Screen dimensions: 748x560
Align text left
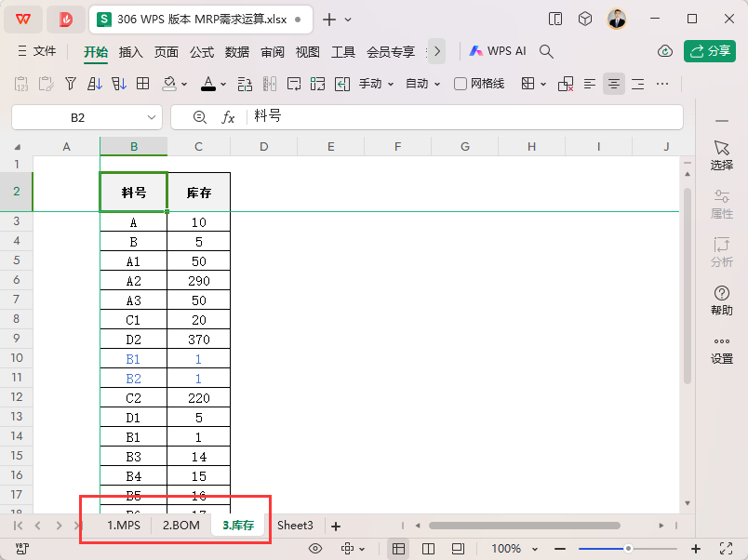[590, 84]
